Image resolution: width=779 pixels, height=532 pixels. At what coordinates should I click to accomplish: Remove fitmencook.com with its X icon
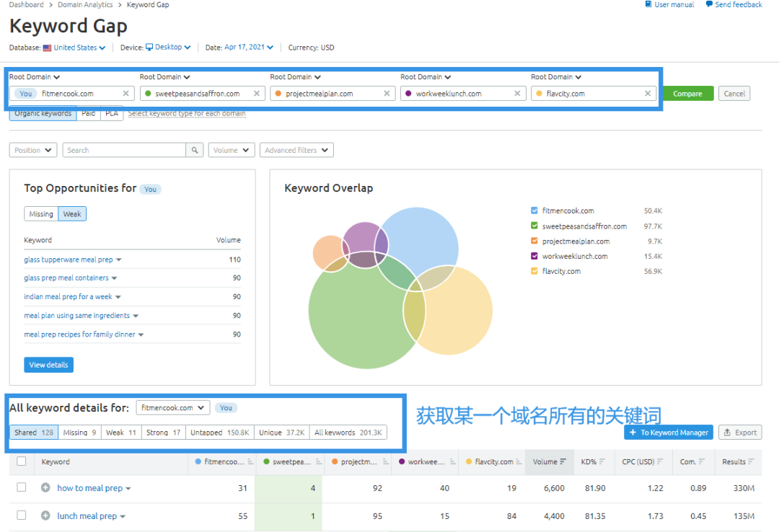coord(126,93)
